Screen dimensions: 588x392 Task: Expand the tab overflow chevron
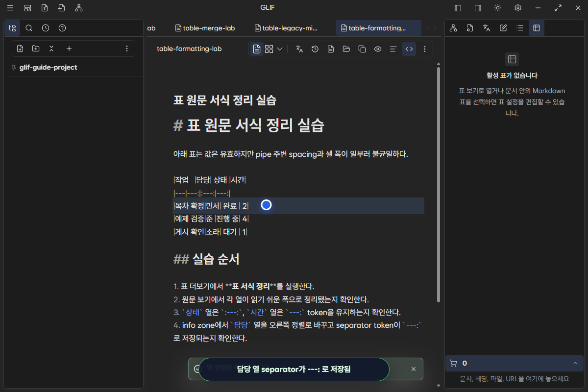tap(429, 28)
